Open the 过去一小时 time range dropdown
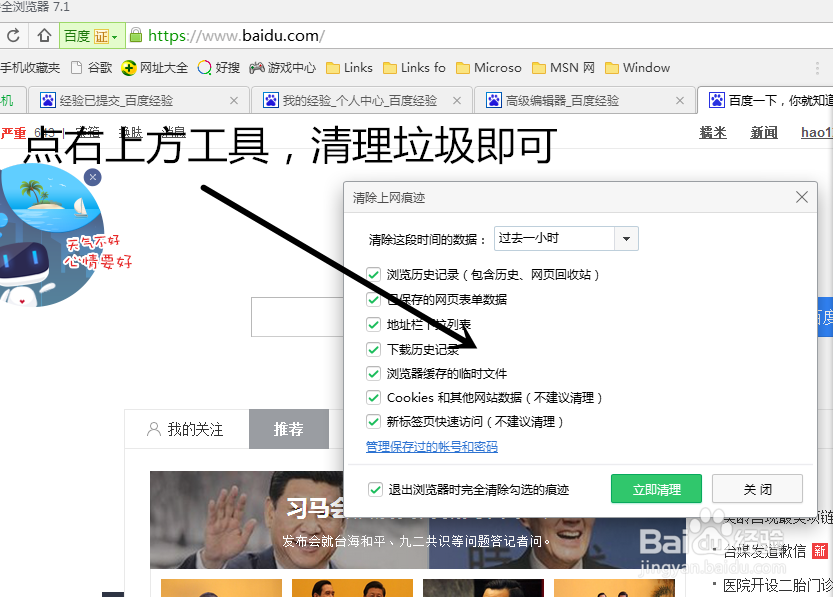The height and width of the screenshot is (597, 833). pos(624,238)
